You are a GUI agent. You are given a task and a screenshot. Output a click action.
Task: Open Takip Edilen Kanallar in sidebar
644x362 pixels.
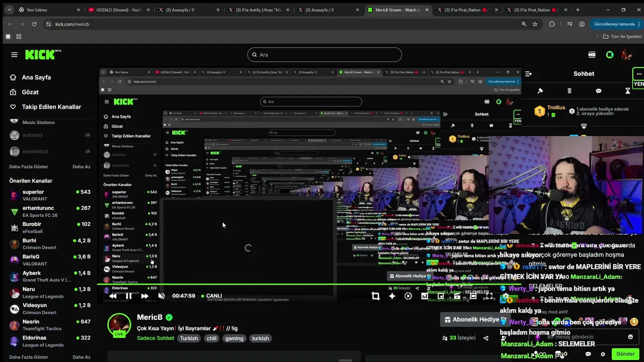(x=51, y=107)
